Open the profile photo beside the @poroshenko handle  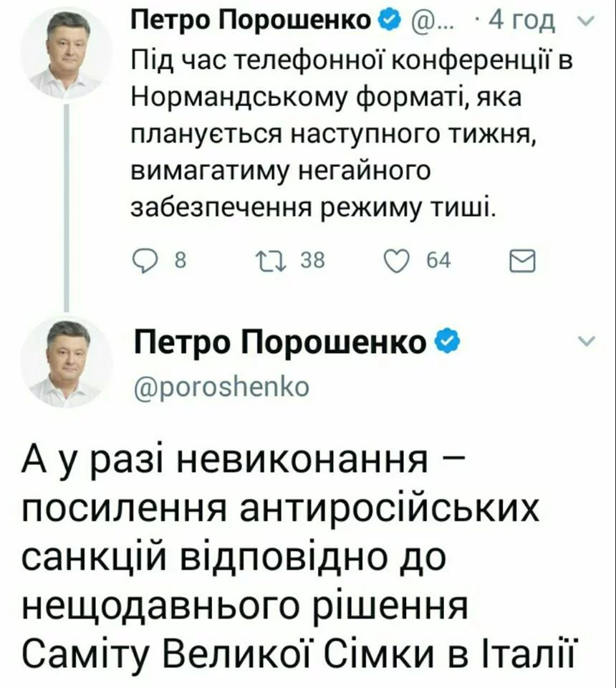pyautogui.click(x=65, y=365)
